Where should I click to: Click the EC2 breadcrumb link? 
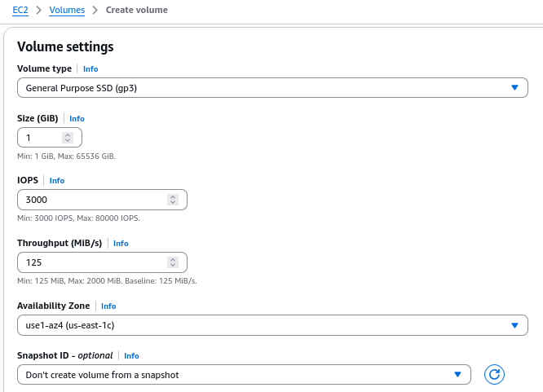point(20,11)
